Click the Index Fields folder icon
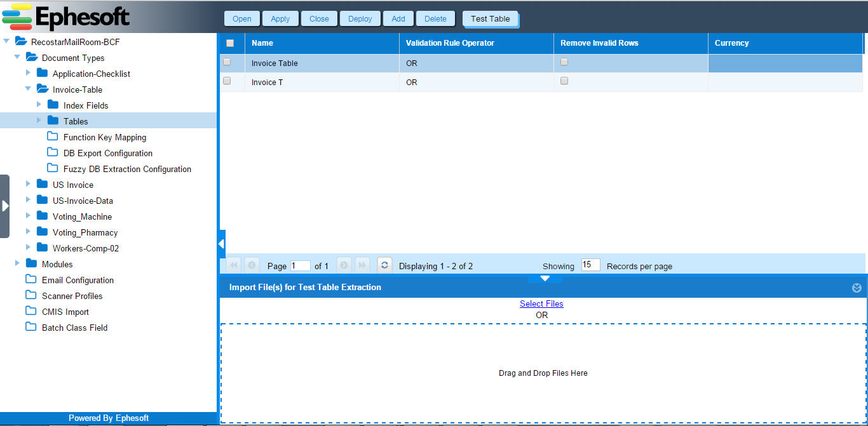Screen dimensions: 868x426 pos(53,105)
